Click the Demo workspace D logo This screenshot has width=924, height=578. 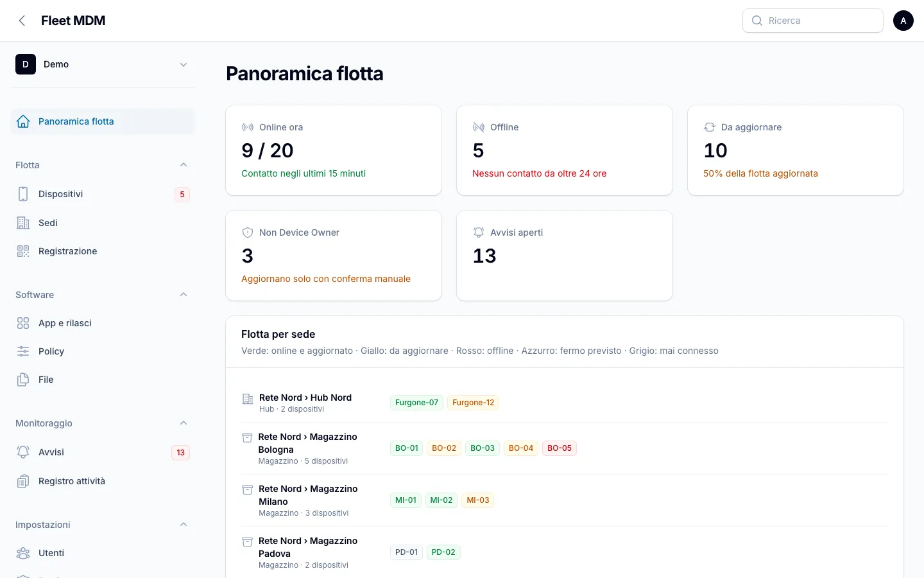(26, 64)
